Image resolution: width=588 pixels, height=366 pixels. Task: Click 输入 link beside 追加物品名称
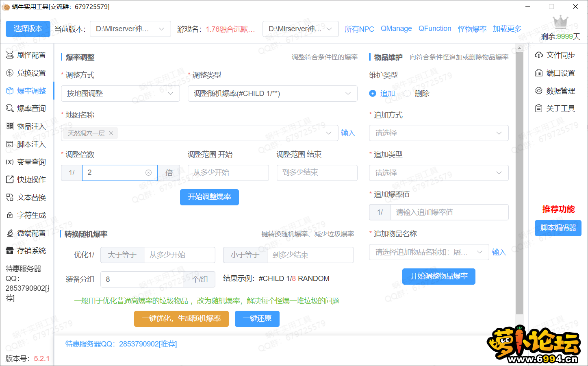click(499, 252)
